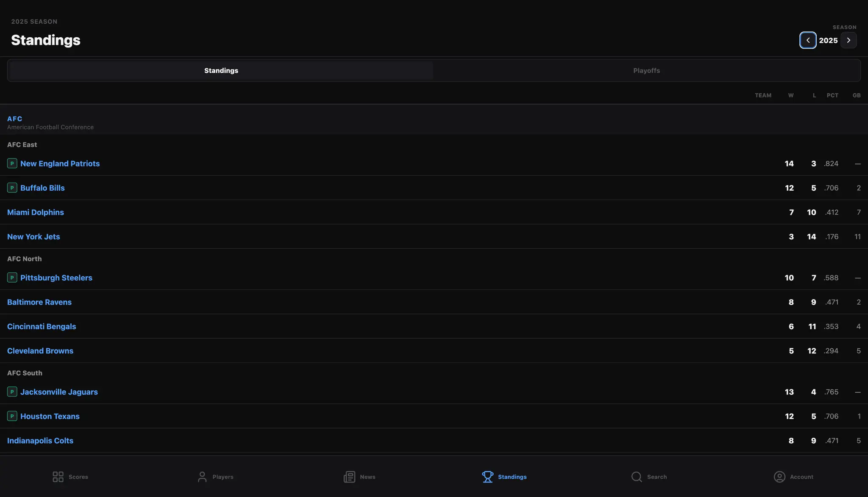Viewport: 868px width, 497px height.
Task: Open News from bottom navigation
Action: tap(359, 477)
